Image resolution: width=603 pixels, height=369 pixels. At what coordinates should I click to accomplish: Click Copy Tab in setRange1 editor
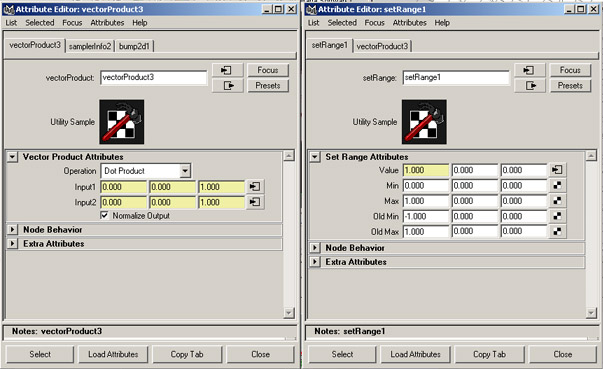489,354
